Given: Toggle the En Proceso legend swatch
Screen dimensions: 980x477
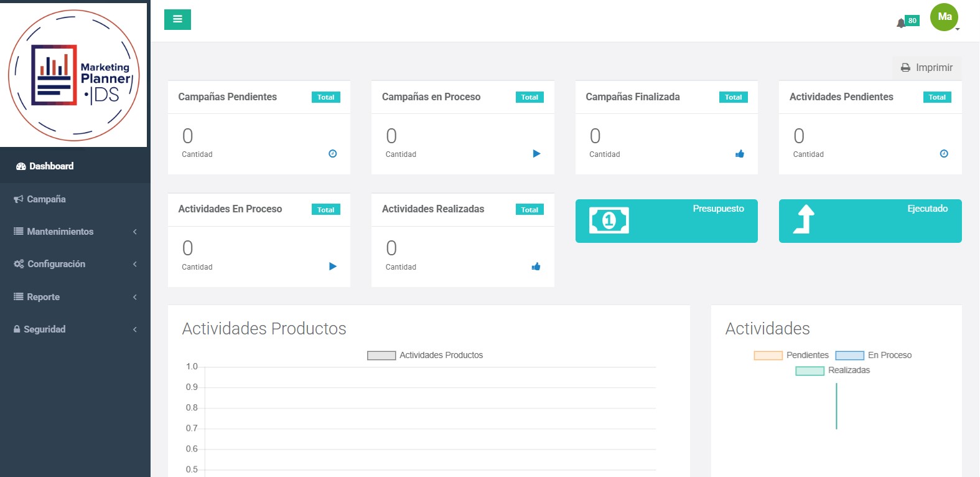Looking at the screenshot, I should click(x=850, y=356).
